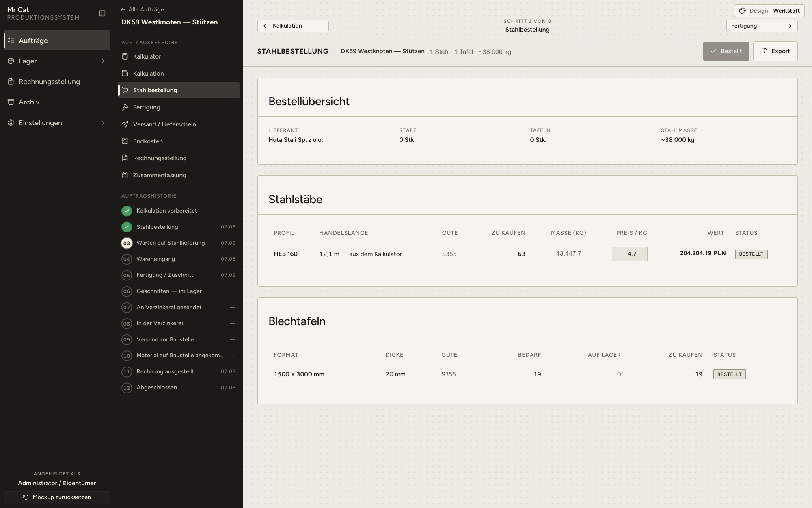
Task: Click green check of Kalkulation vorbereitet
Action: (127, 211)
